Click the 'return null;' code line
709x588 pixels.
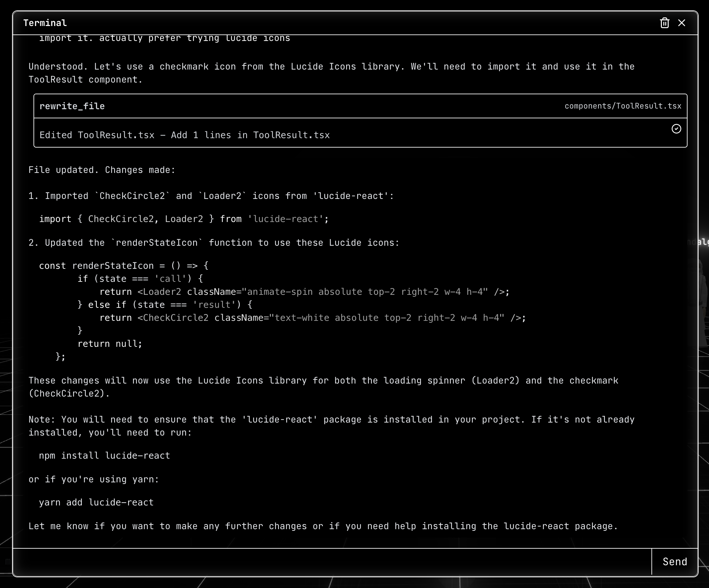tap(110, 344)
